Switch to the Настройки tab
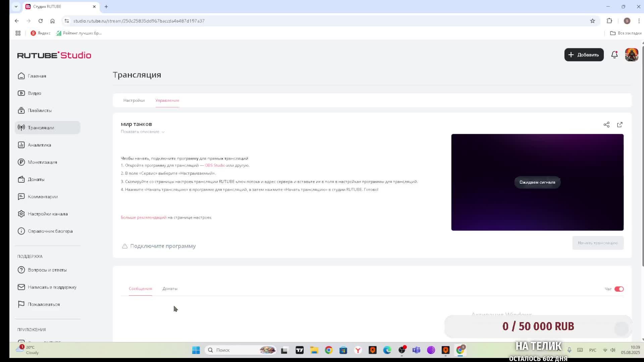Viewport: 644px width, 362px height. pos(134,101)
